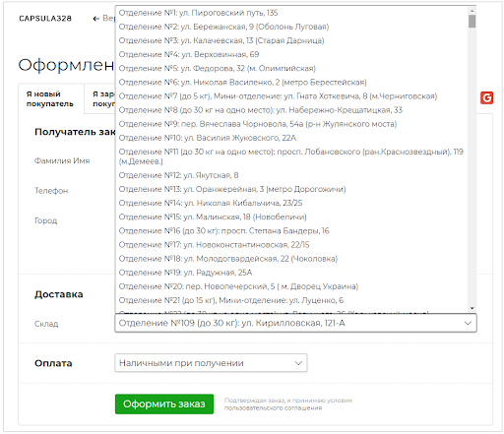The height and width of the screenshot is (434, 504).
Task: Switch to the Я новый покупатель tab
Action: (51, 98)
